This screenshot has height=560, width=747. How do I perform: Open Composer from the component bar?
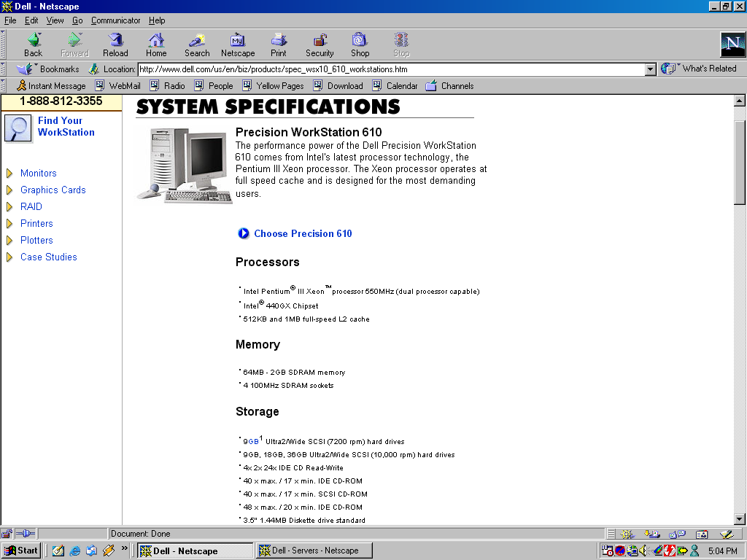pos(726,534)
